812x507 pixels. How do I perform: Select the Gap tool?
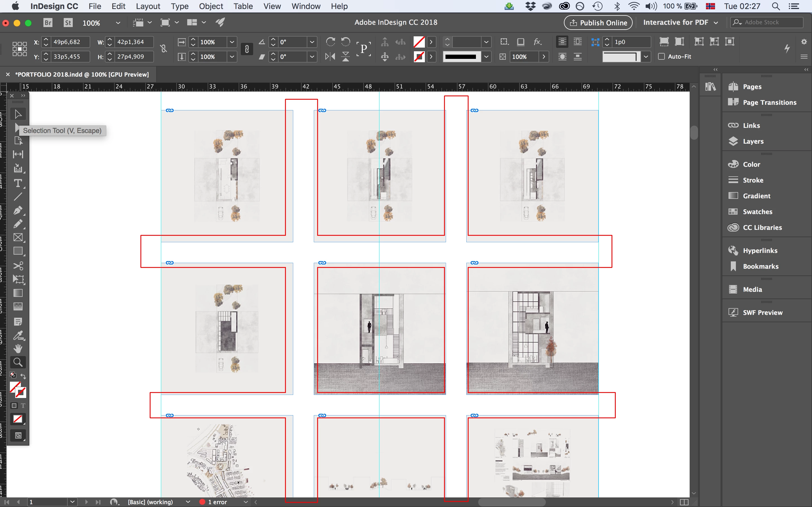18,154
